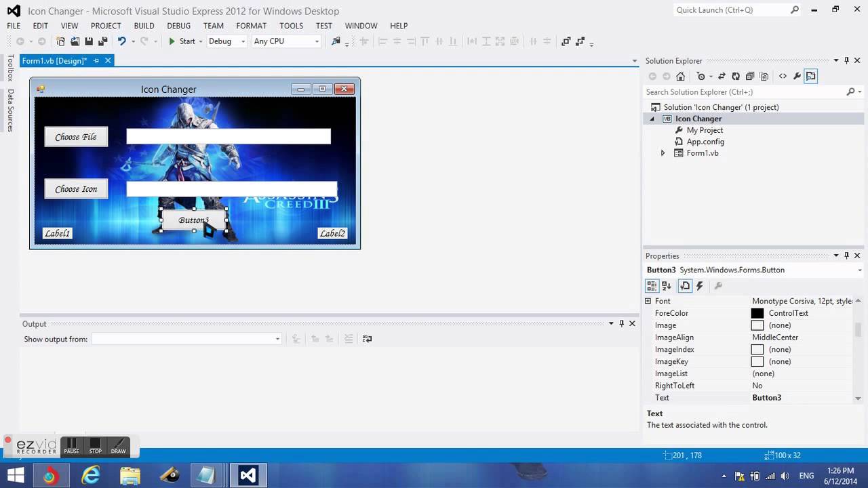Open the DEBUG menu
The width and height of the screenshot is (868, 488).
tap(179, 26)
